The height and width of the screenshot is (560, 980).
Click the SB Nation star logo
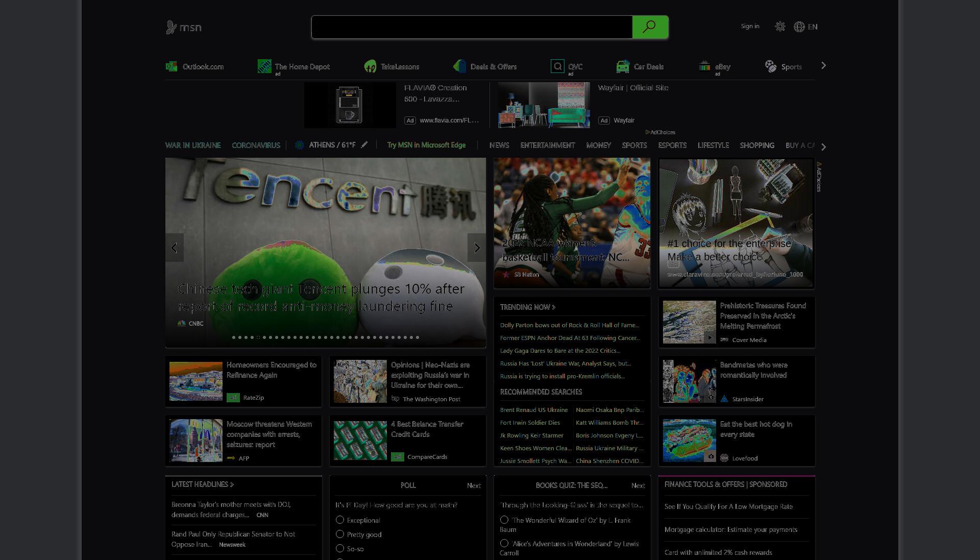(506, 275)
